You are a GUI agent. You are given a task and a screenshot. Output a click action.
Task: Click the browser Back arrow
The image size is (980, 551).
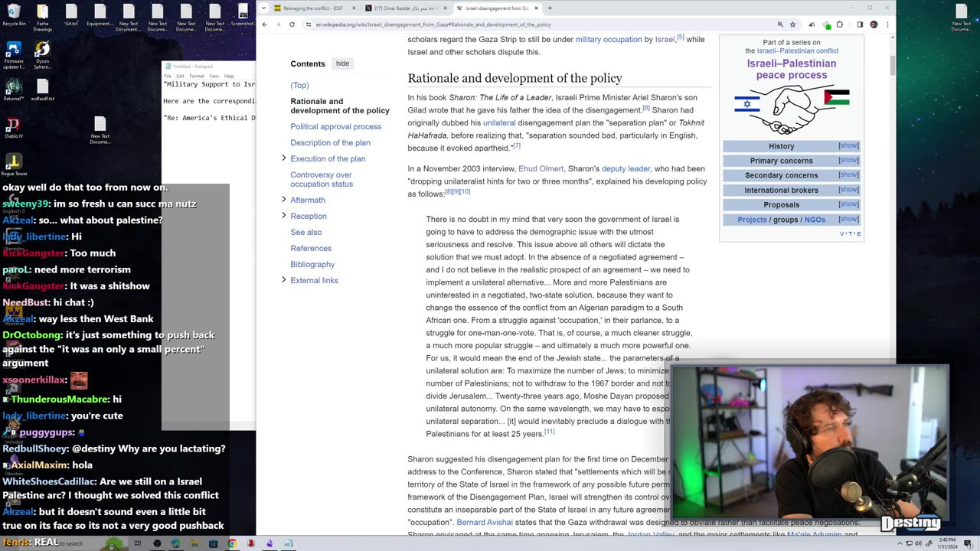click(264, 24)
